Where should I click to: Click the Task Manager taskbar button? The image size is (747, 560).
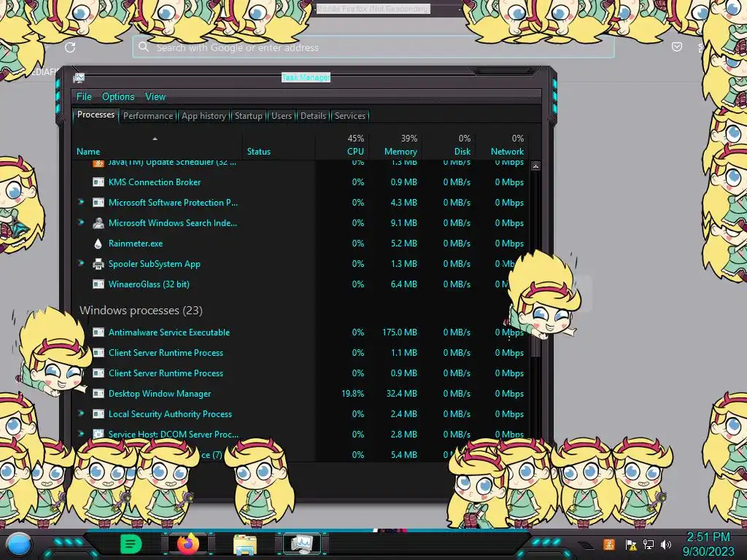301,544
